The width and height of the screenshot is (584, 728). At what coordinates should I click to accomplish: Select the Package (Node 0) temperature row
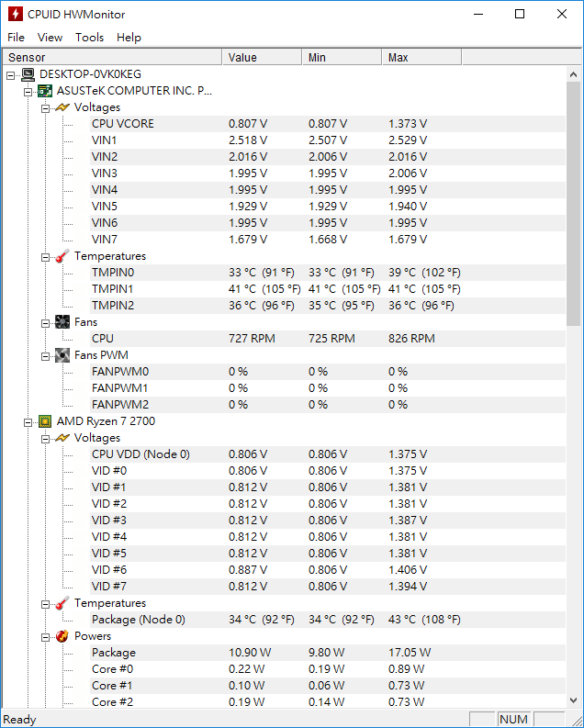coord(328,620)
